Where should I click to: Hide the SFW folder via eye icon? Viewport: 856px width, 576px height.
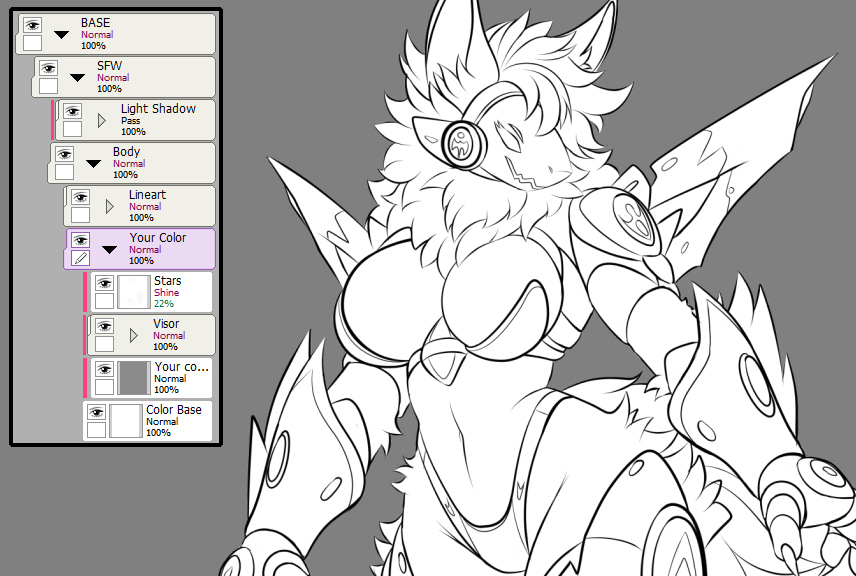coord(49,68)
